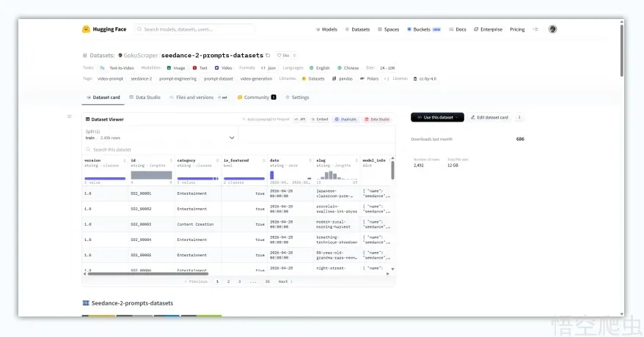Open the Auto-converted to Parquet link

tap(266, 119)
